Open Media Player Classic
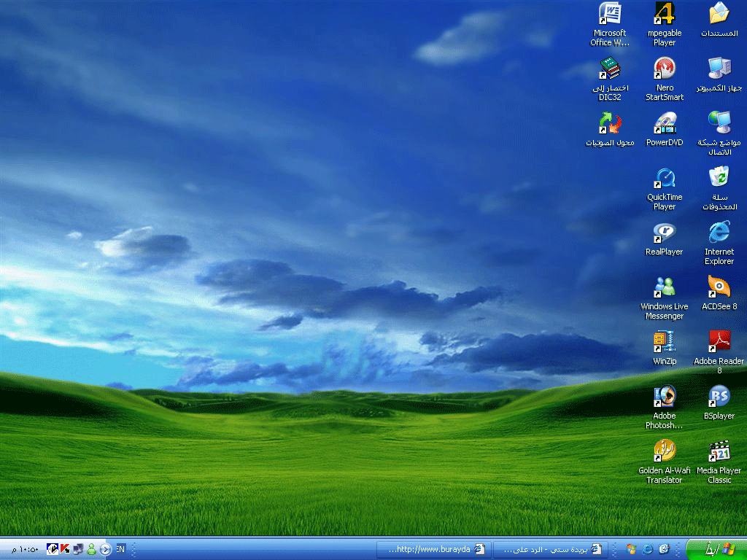 pyautogui.click(x=719, y=462)
